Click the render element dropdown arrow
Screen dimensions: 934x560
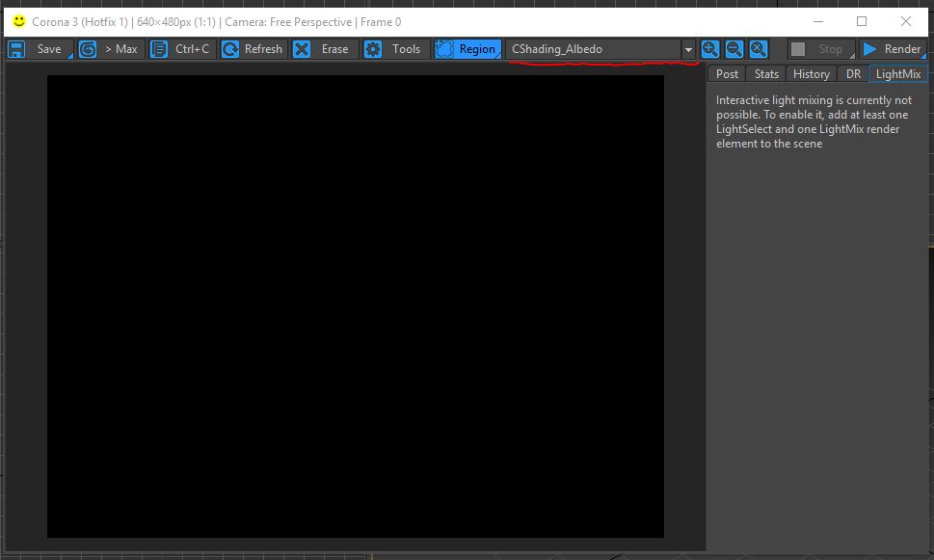click(688, 49)
